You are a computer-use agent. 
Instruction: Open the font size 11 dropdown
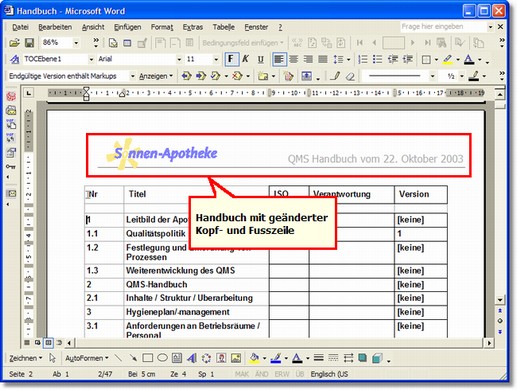[216, 59]
